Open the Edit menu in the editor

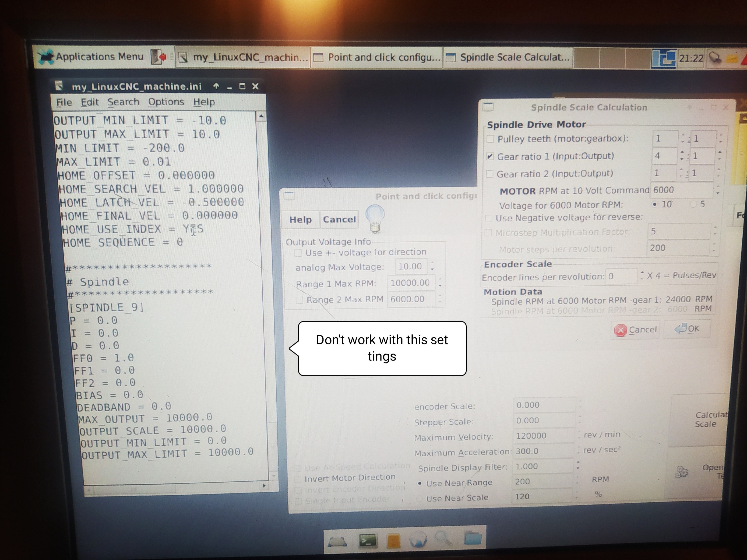89,102
